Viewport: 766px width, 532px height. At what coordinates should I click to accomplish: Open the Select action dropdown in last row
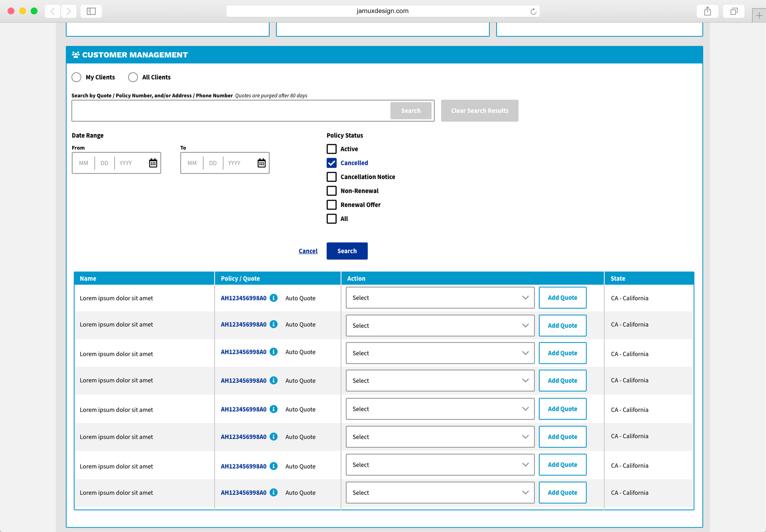pos(440,493)
